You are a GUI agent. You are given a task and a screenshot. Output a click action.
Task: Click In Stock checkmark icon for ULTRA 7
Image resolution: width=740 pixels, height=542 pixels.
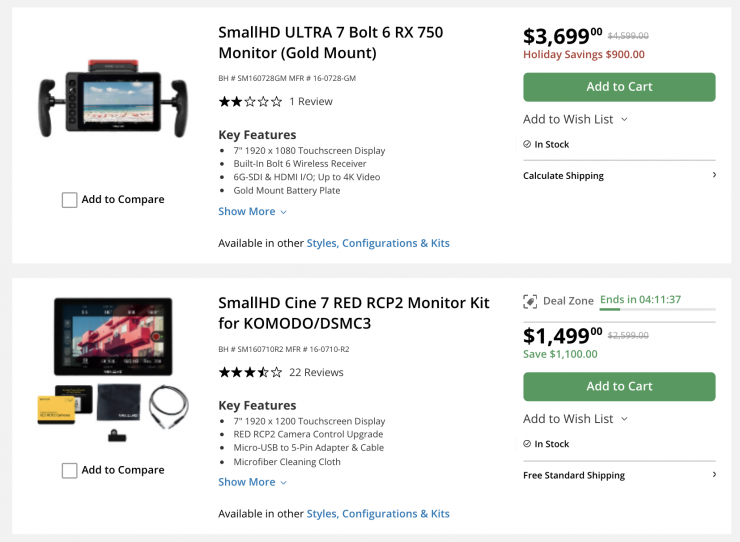(x=527, y=144)
